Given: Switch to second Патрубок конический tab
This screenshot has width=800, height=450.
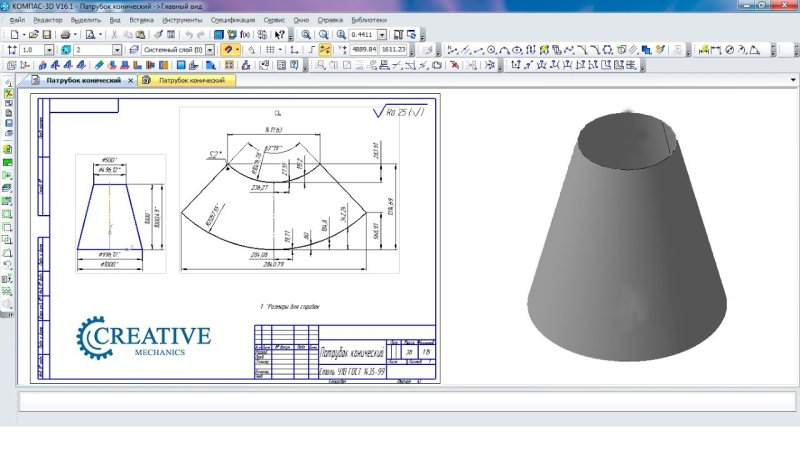Looking at the screenshot, I should (189, 80).
